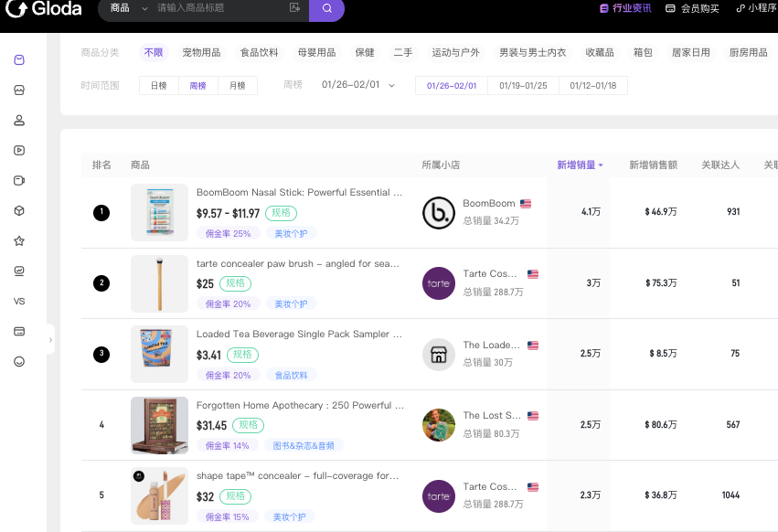Click the tarte concealer brush thumbnail
Screen dimensions: 778x532
coord(159,283)
